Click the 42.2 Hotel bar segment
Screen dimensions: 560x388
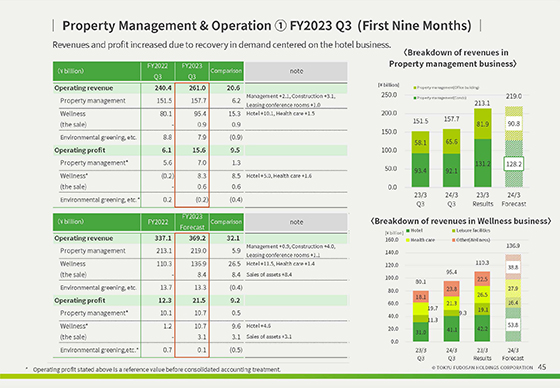(482, 329)
